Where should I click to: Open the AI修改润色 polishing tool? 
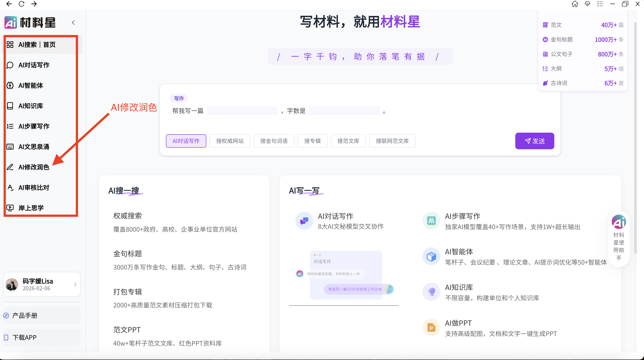pos(34,167)
